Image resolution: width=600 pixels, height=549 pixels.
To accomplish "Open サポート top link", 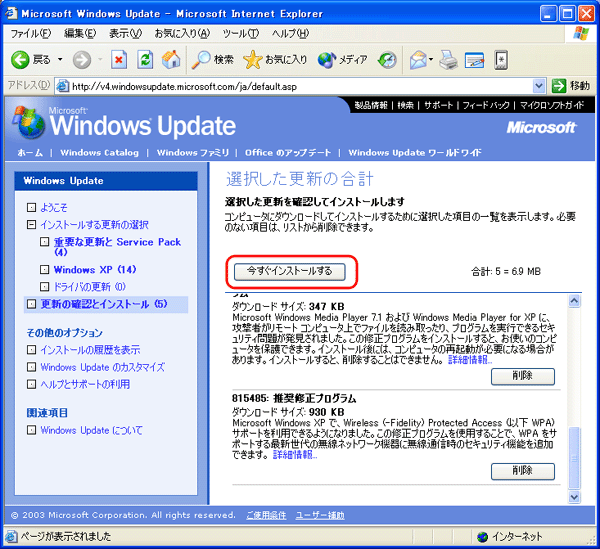I will tap(439, 105).
